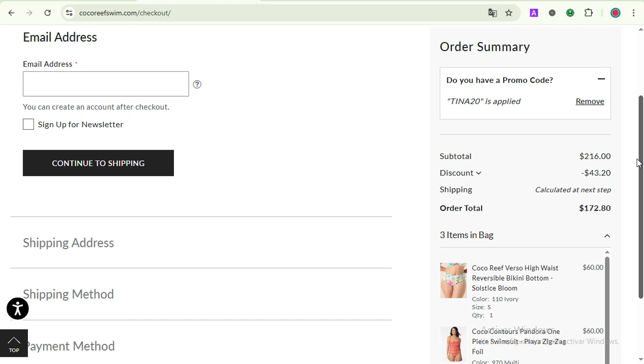Click 'Color: 110 Ivory' detail

[495, 299]
